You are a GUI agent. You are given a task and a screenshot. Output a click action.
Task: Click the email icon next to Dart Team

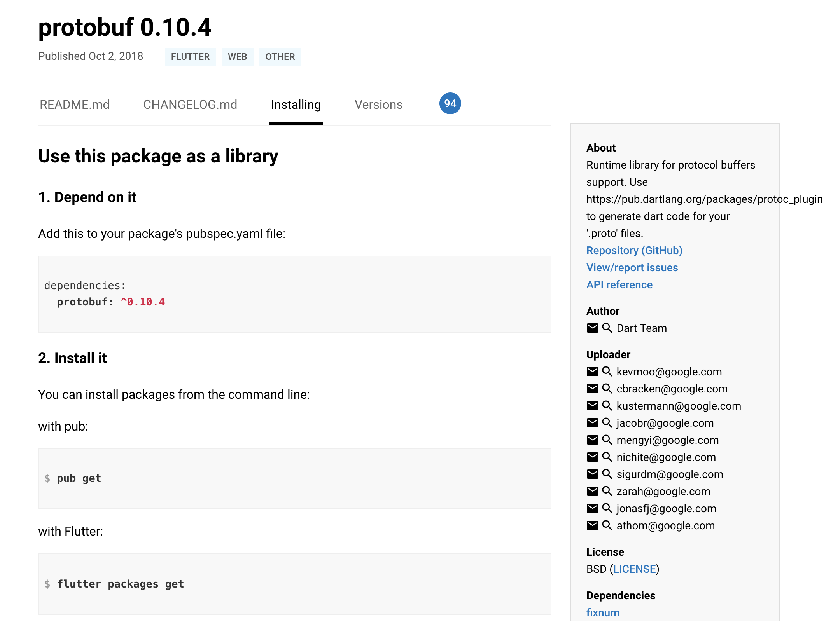click(592, 328)
